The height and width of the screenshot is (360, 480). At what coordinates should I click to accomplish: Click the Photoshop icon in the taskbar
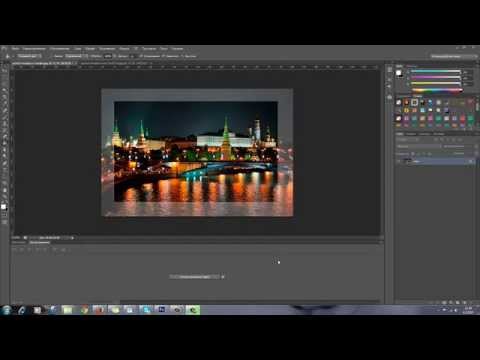coord(162,310)
